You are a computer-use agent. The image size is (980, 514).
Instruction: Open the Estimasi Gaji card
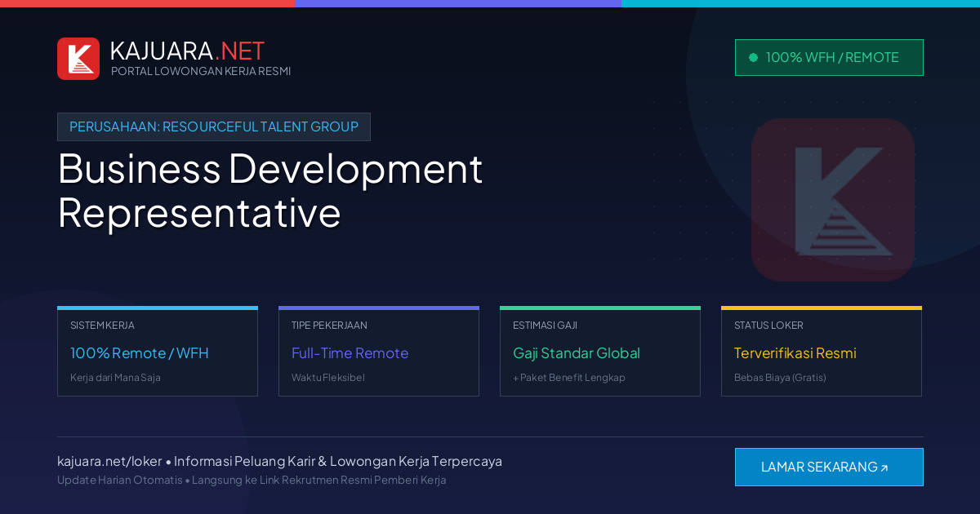[600, 352]
